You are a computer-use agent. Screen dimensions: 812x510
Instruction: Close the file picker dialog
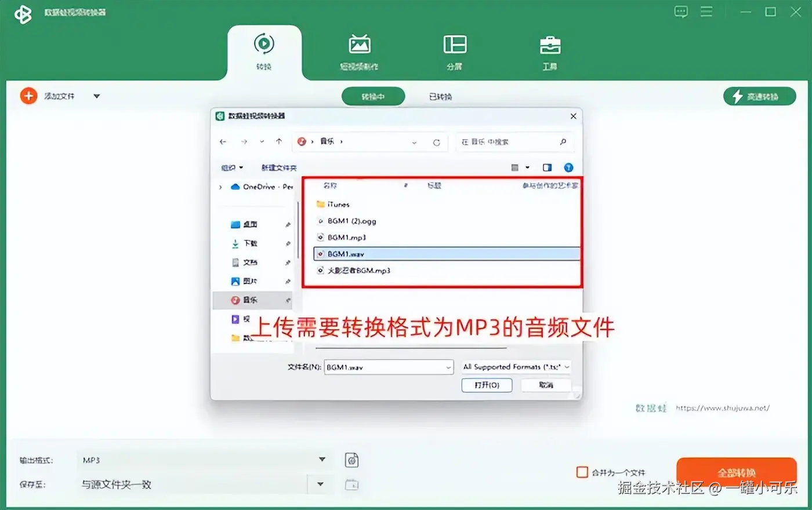(x=573, y=116)
